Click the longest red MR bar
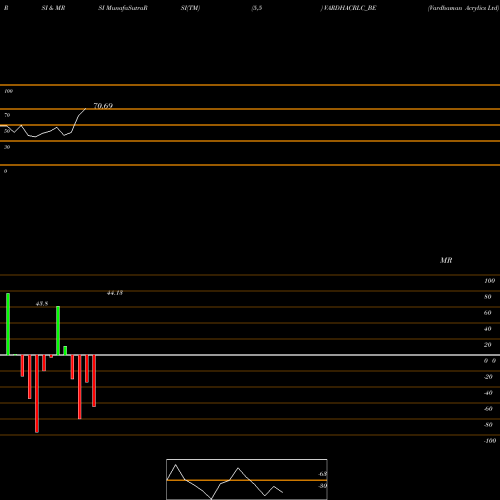Viewport: 500px width, 500px height. point(37,394)
